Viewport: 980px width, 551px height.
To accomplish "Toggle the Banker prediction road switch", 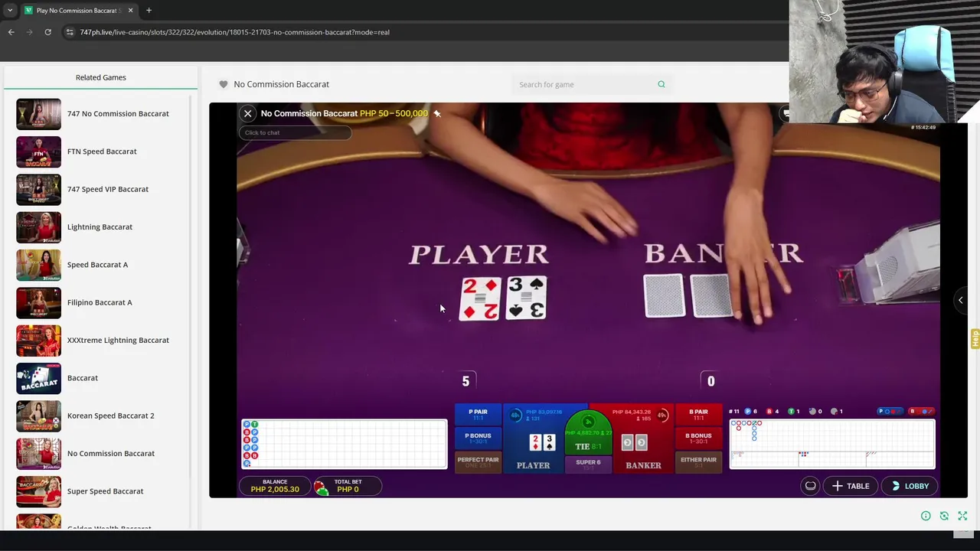I will [x=921, y=412].
